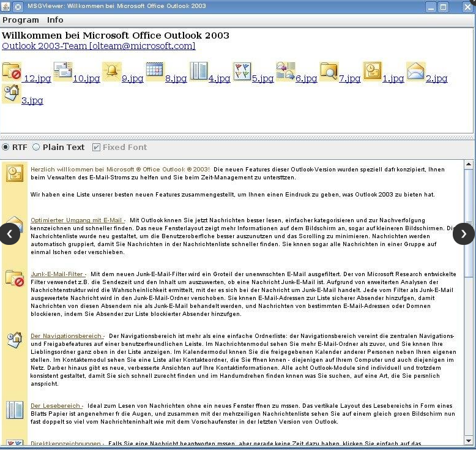
Task: Go to previous image with left chevron
Action: click(x=10, y=234)
